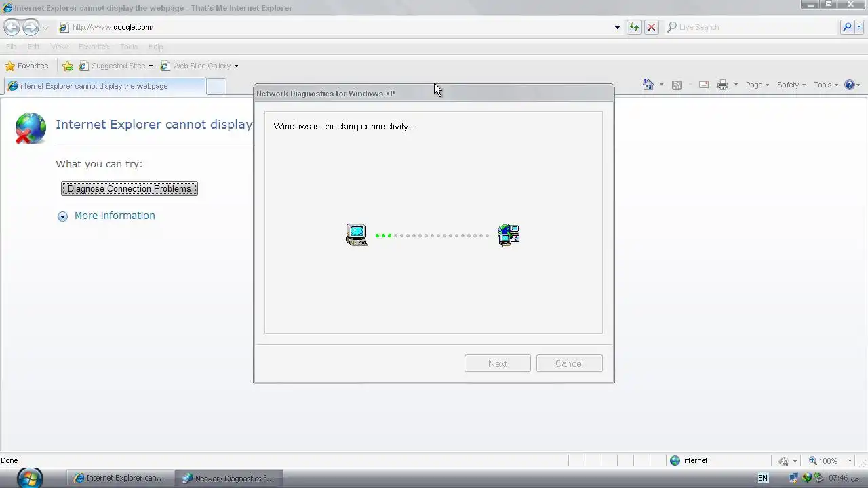Viewport: 868px width, 488px height.
Task: Open the zoom level 100% control
Action: (823, 461)
